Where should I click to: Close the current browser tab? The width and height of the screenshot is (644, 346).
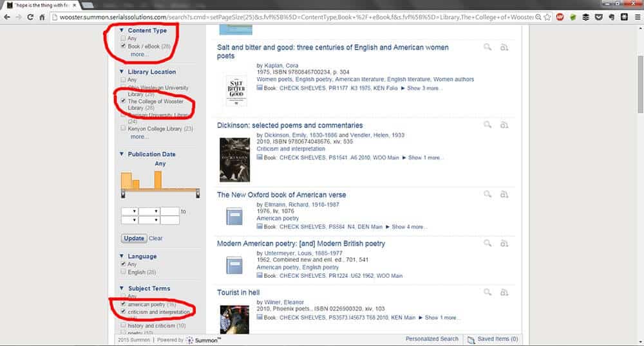coord(74,5)
